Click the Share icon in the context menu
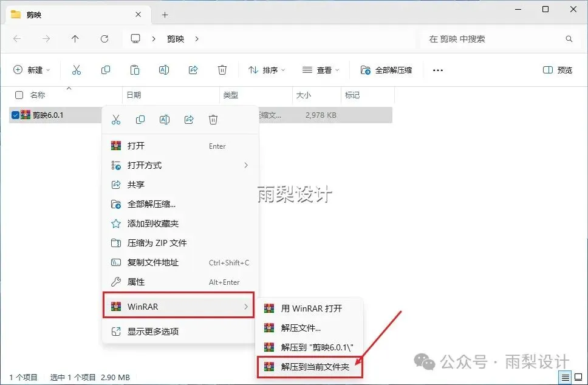Image resolution: width=588 pixels, height=385 pixels. (x=189, y=120)
